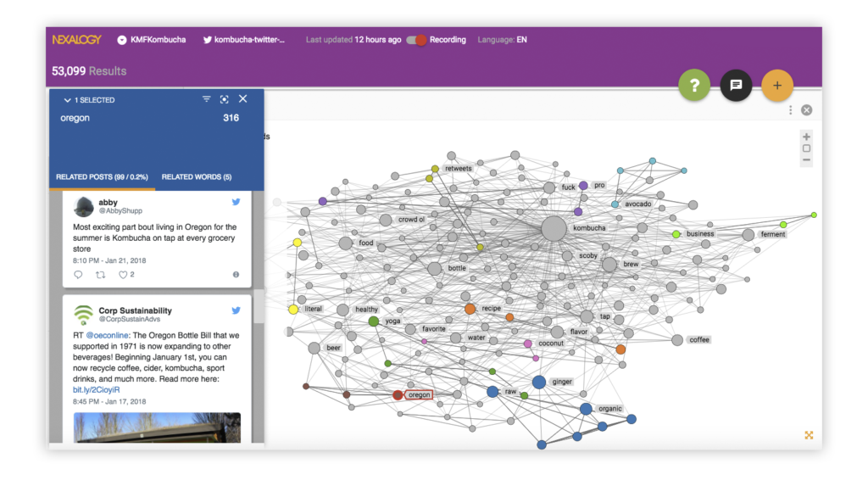Zoom out of the network graph
The height and width of the screenshot is (486, 868).
pyautogui.click(x=806, y=159)
